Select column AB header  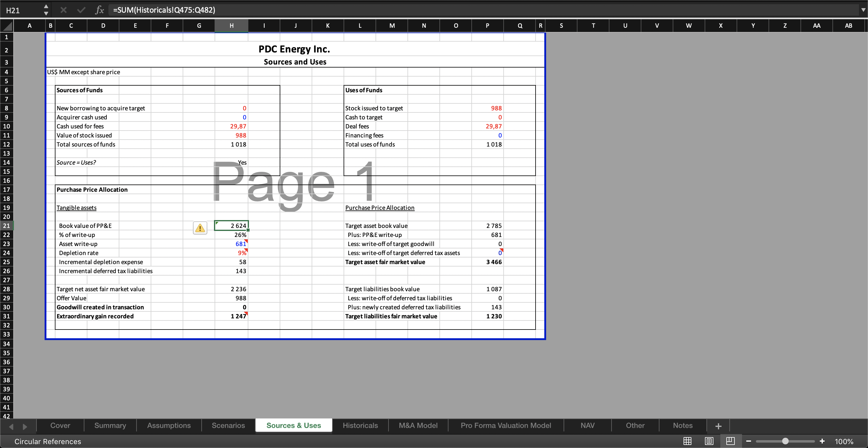[848, 26]
